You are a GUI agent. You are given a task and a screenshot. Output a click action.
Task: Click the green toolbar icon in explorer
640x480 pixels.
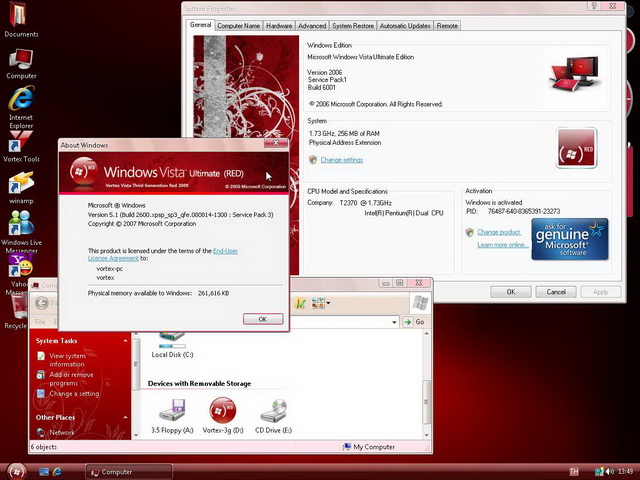coord(300,303)
